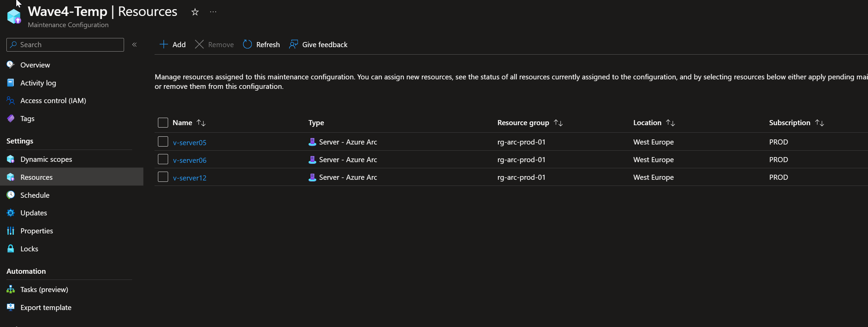Select the Updates gear icon
The width and height of the screenshot is (868, 327).
pos(11,213)
